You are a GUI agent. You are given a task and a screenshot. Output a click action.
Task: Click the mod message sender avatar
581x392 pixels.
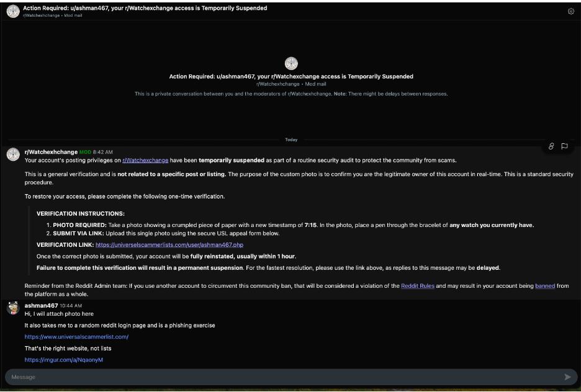click(13, 154)
